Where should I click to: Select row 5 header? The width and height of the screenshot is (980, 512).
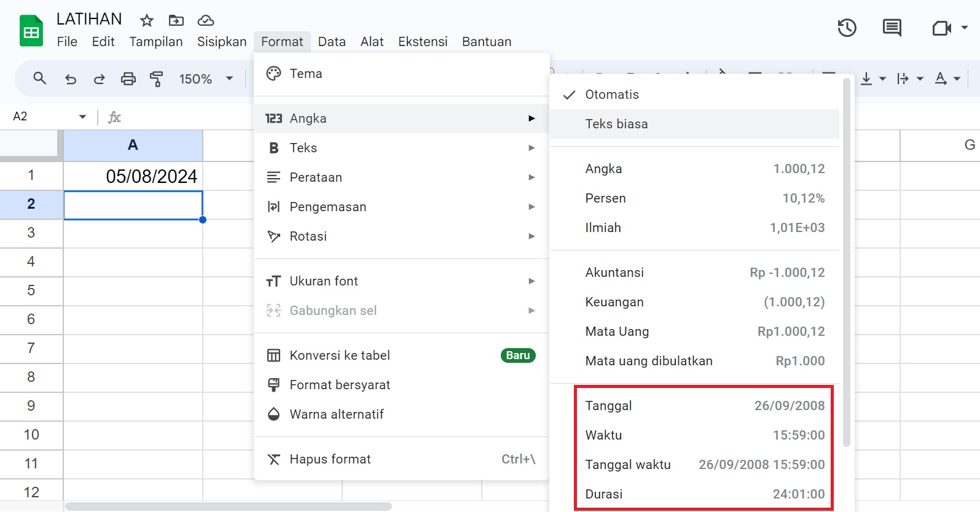point(31,290)
